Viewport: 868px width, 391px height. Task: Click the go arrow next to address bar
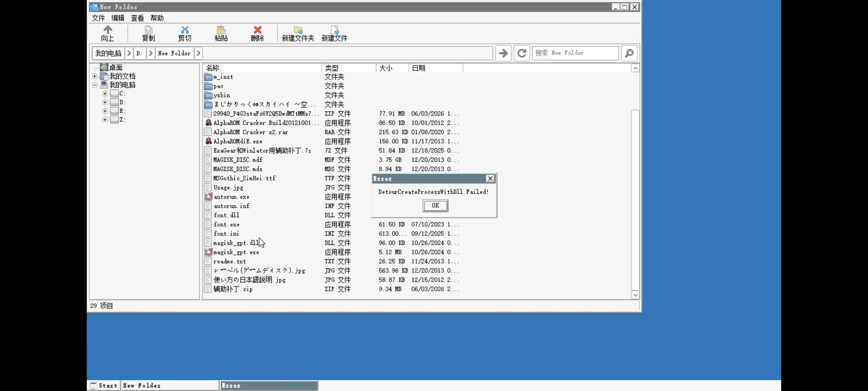pyautogui.click(x=503, y=53)
